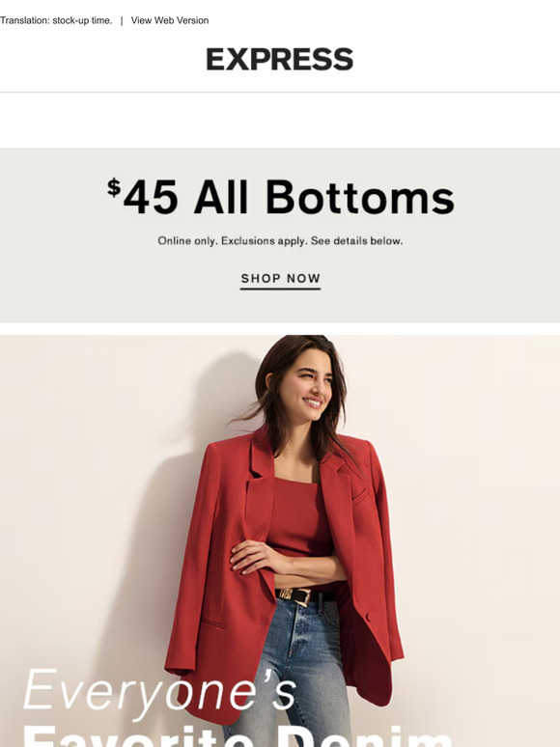Click the EXPRESS logo header

(x=280, y=60)
